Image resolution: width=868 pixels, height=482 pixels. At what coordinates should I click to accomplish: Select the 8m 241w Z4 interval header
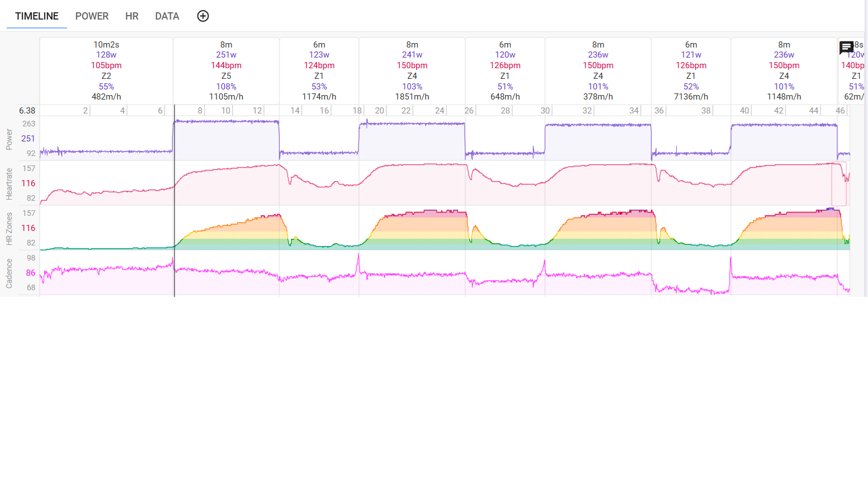(412, 70)
